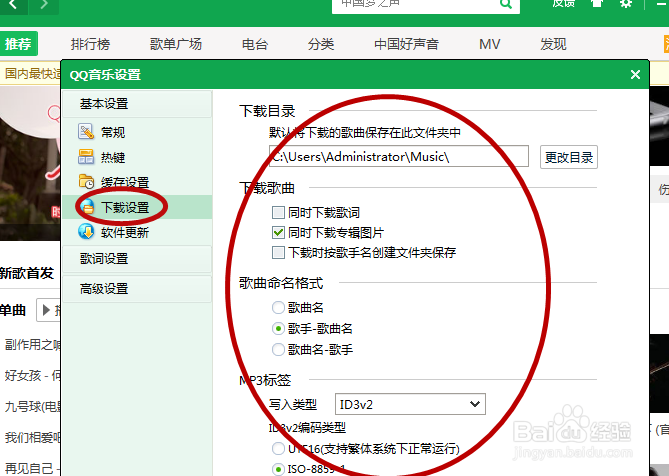Open settings via the gear icon
This screenshot has height=476, width=669.
point(625,4)
